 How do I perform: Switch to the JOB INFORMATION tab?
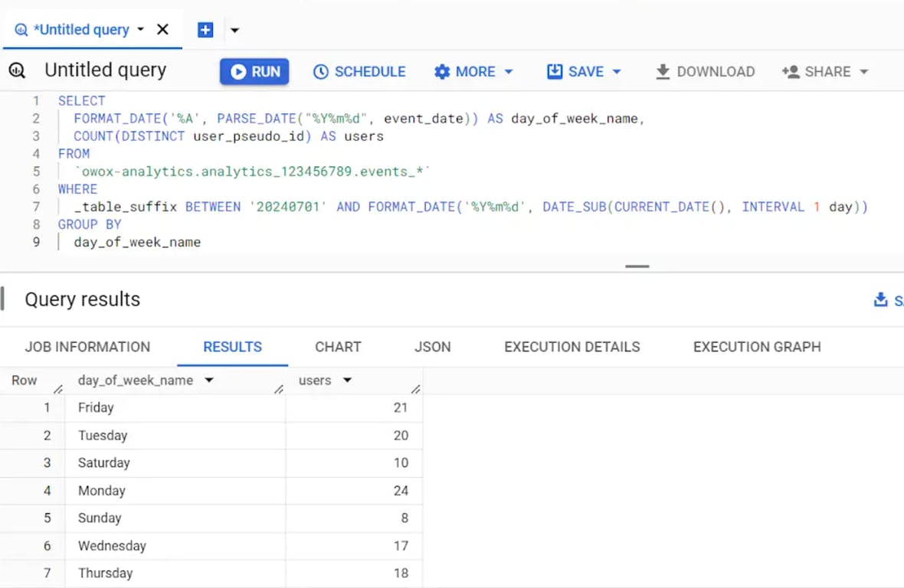tap(87, 347)
